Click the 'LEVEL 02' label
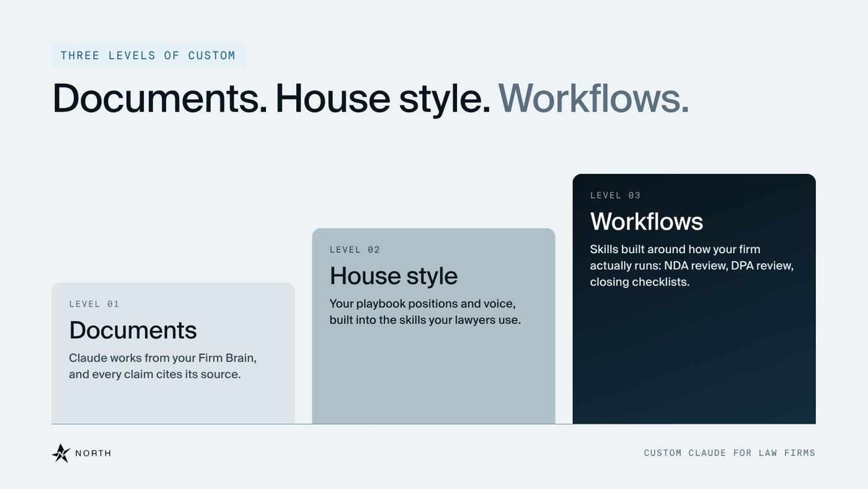The width and height of the screenshot is (868, 489). click(x=355, y=249)
